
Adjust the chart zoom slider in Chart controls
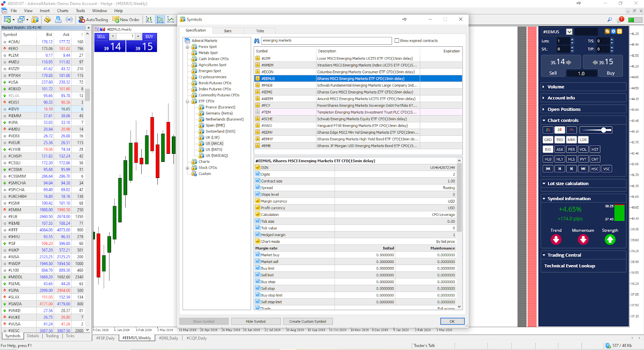tap(596, 130)
